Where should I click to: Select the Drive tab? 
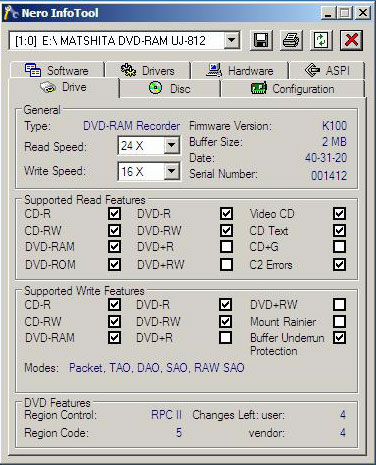(x=63, y=88)
